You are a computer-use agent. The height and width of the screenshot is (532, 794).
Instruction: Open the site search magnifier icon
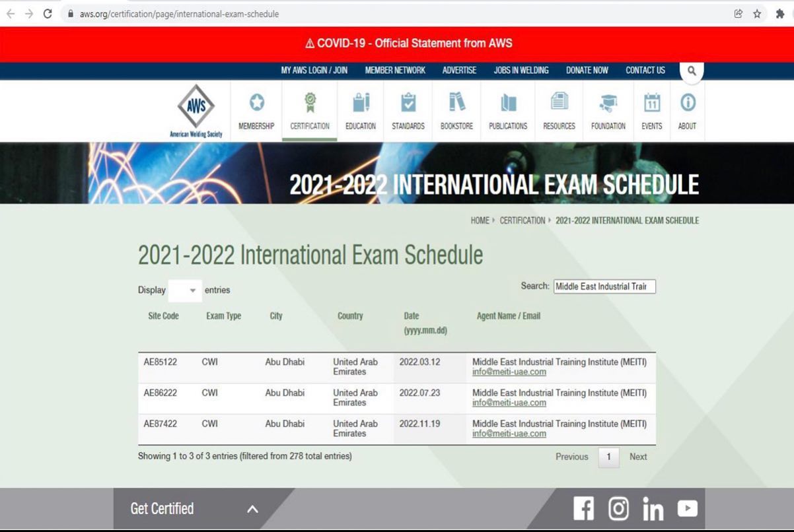coord(692,71)
